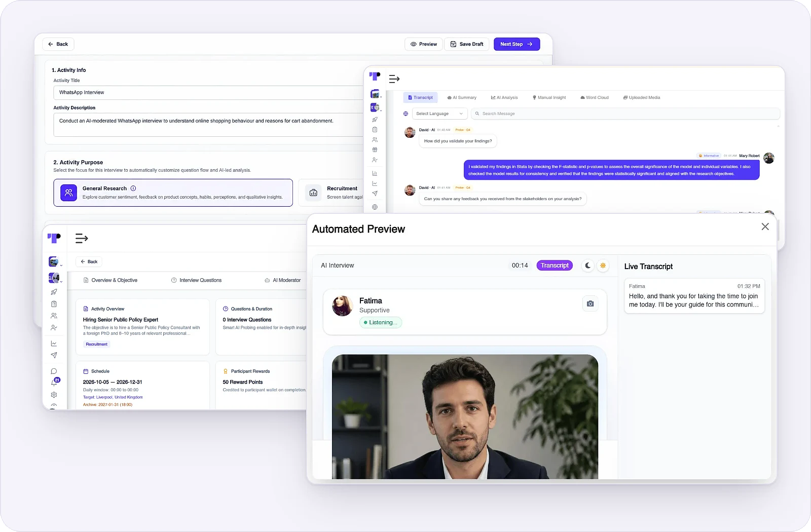Open the AI Moderator tab

(x=282, y=280)
